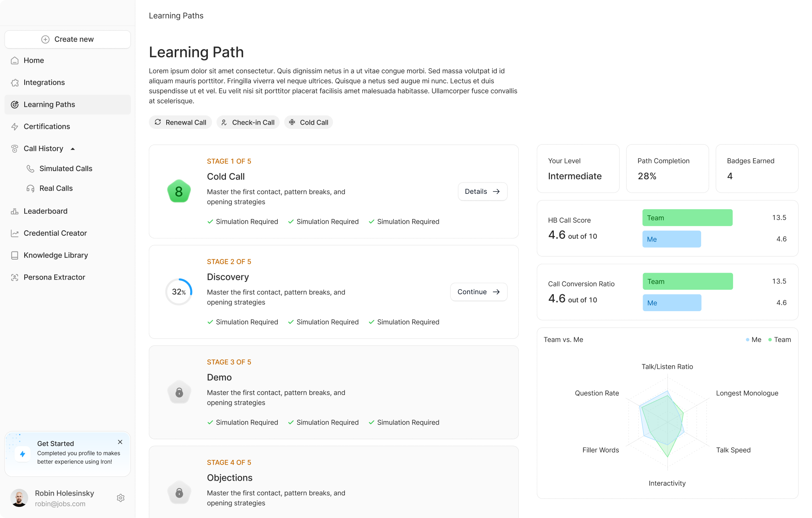The image size is (812, 518).
Task: Click the Discovery stage title
Action: (228, 277)
